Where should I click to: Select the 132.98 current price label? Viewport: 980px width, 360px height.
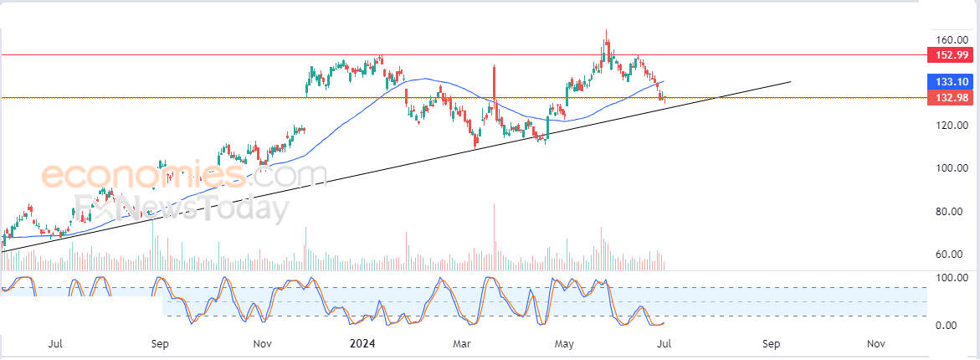pyautogui.click(x=952, y=97)
